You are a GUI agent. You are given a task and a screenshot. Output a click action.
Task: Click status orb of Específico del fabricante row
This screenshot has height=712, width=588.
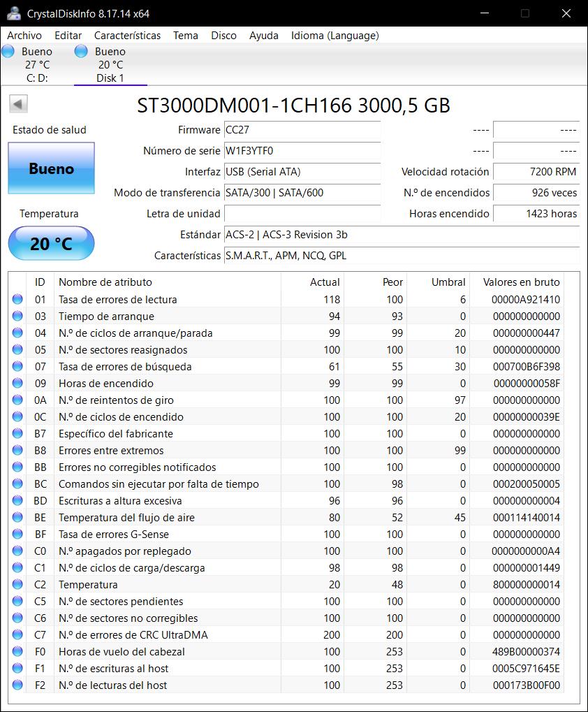(x=17, y=434)
